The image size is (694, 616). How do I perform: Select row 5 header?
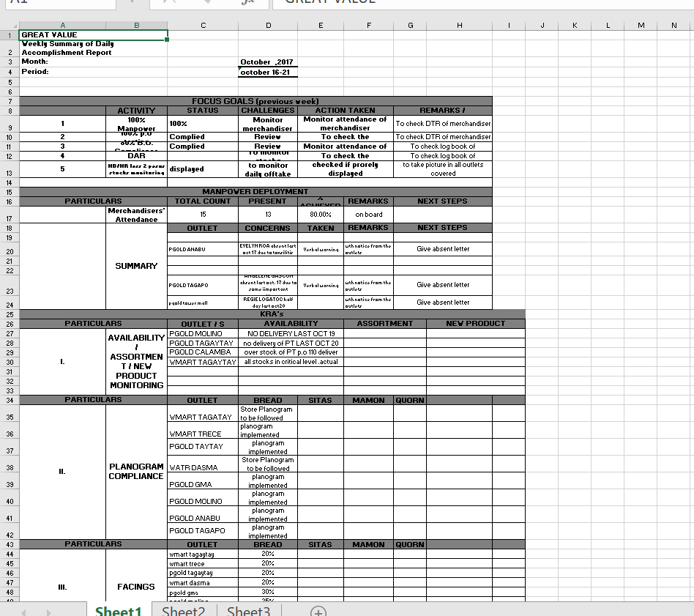(10, 82)
